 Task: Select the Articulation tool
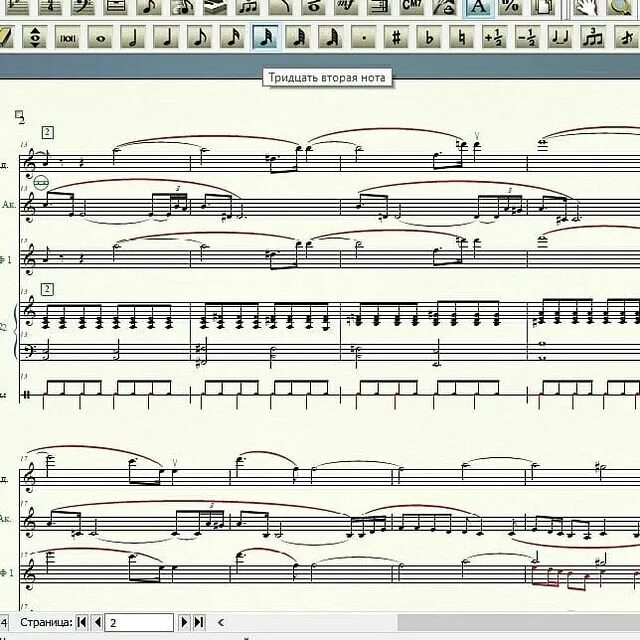[x=314, y=7]
